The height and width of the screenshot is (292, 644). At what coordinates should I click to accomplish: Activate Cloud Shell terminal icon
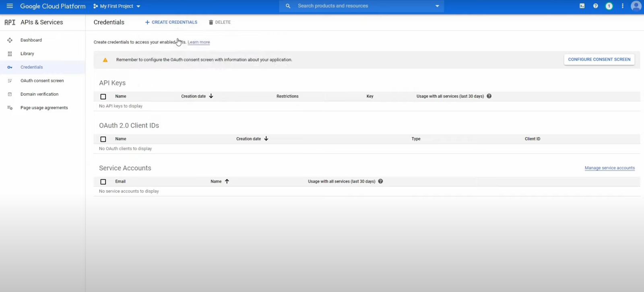[582, 6]
